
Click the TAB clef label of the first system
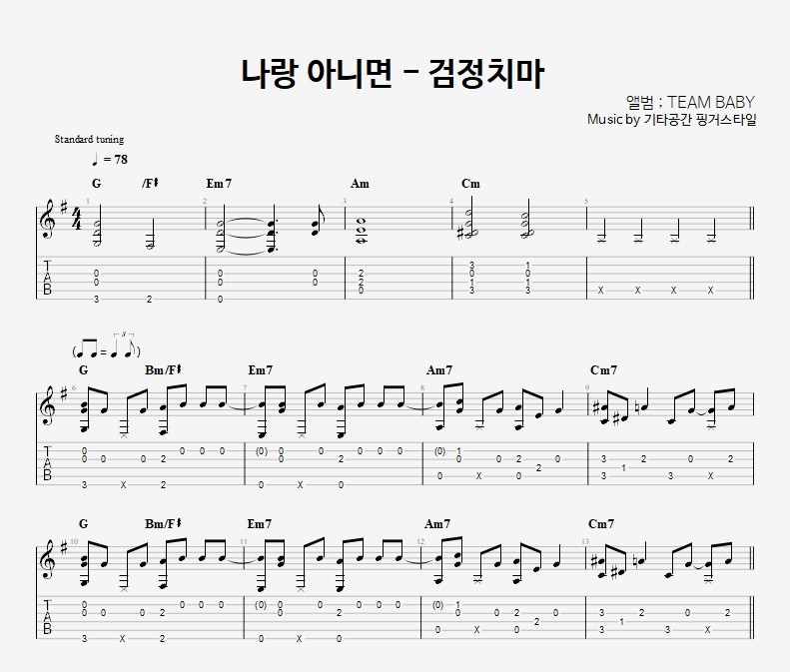coord(47,278)
